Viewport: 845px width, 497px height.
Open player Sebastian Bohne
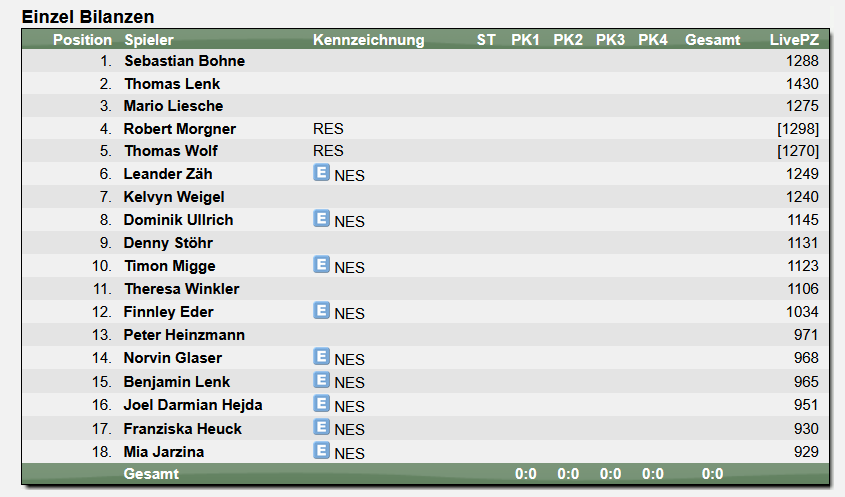point(184,61)
